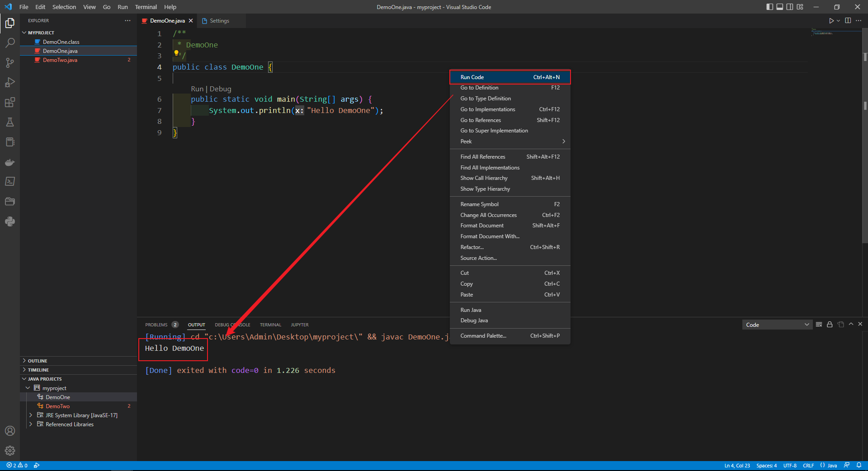The height and width of the screenshot is (471, 868).
Task: Open DemoOne.class in the explorer
Action: [x=78, y=42]
